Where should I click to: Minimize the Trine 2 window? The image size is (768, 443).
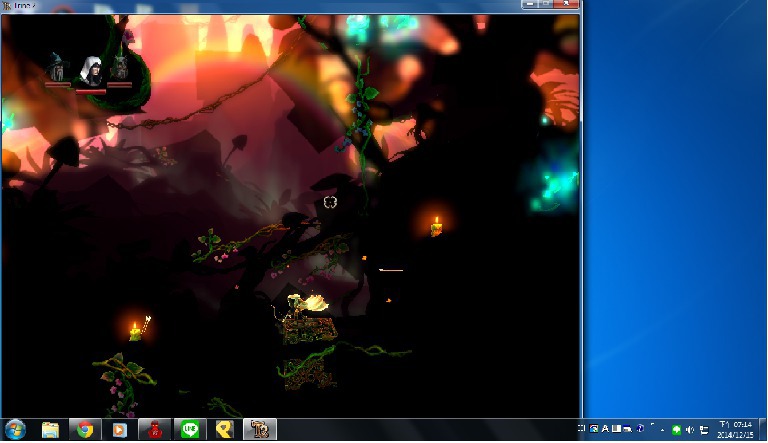pyautogui.click(x=530, y=4)
